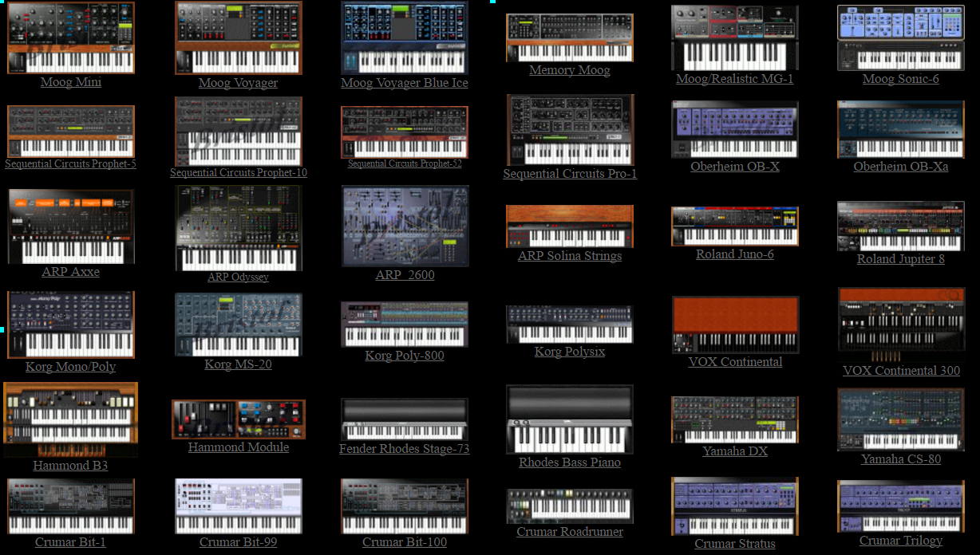
Task: Click the Hammond B3 organ image
Action: (70, 419)
